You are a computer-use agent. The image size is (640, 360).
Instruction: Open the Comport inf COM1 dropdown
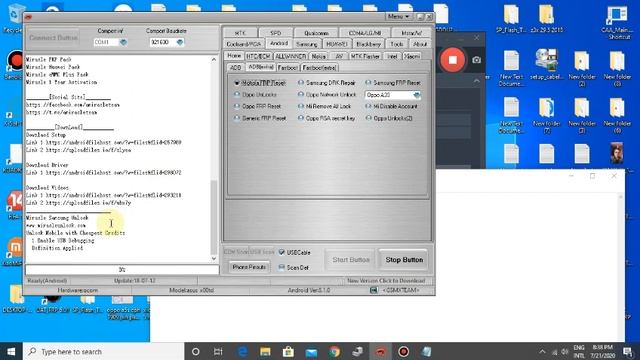[123, 42]
